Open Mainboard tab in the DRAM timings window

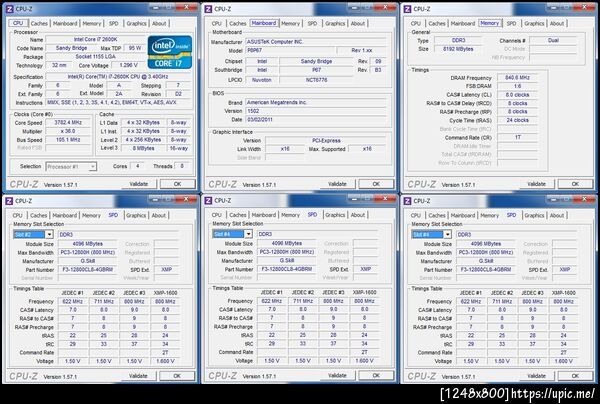(x=463, y=23)
